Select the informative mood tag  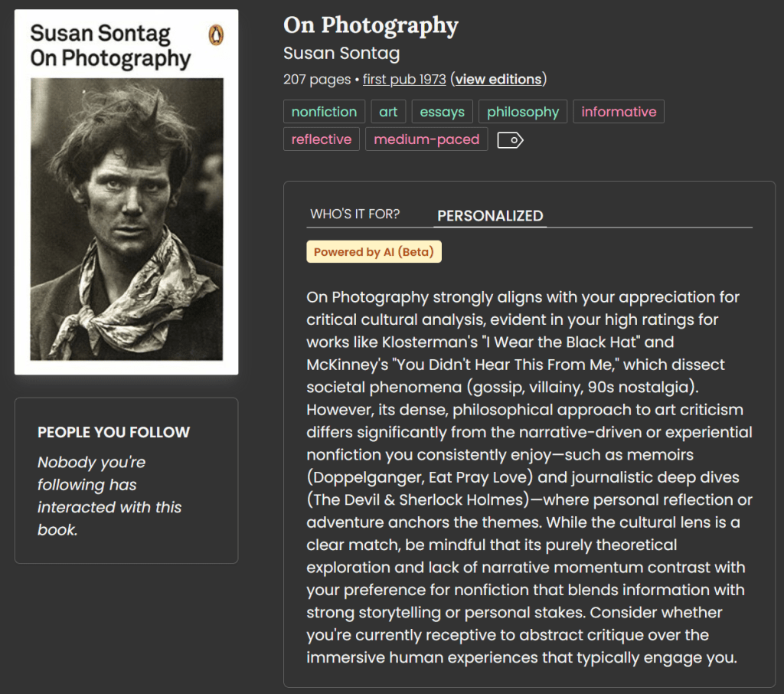618,111
